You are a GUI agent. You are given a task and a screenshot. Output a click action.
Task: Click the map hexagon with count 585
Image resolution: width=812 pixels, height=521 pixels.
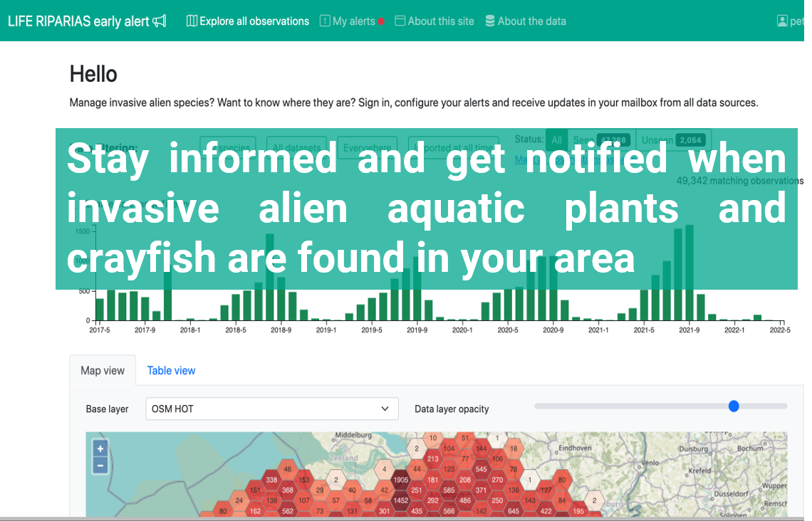(449, 490)
